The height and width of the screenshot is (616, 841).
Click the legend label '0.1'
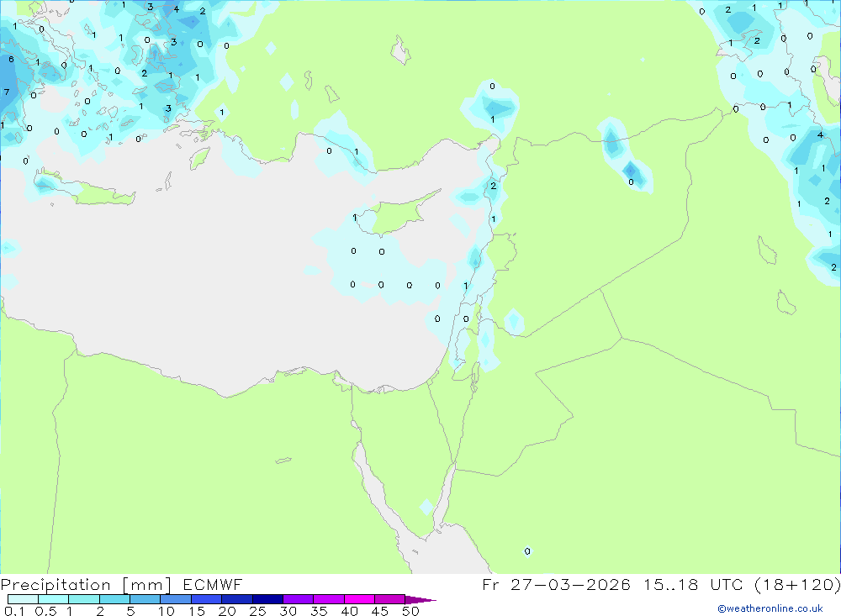[x=14, y=611]
